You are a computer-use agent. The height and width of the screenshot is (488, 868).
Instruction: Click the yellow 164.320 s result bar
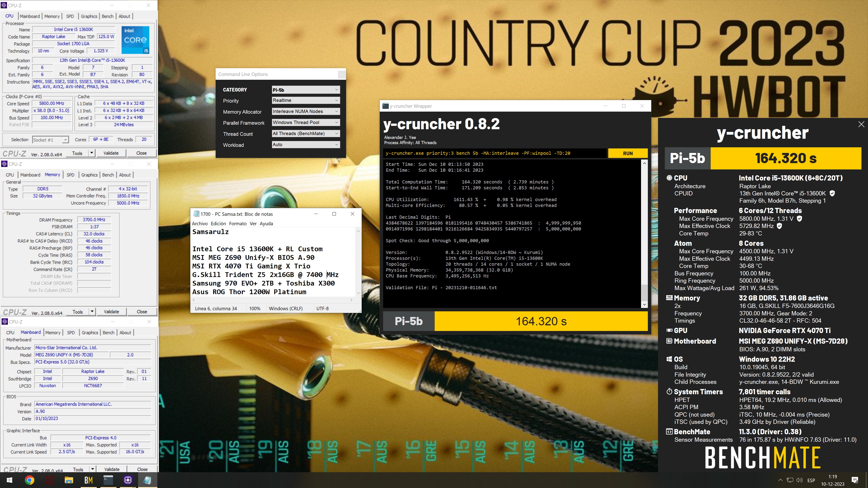(541, 321)
